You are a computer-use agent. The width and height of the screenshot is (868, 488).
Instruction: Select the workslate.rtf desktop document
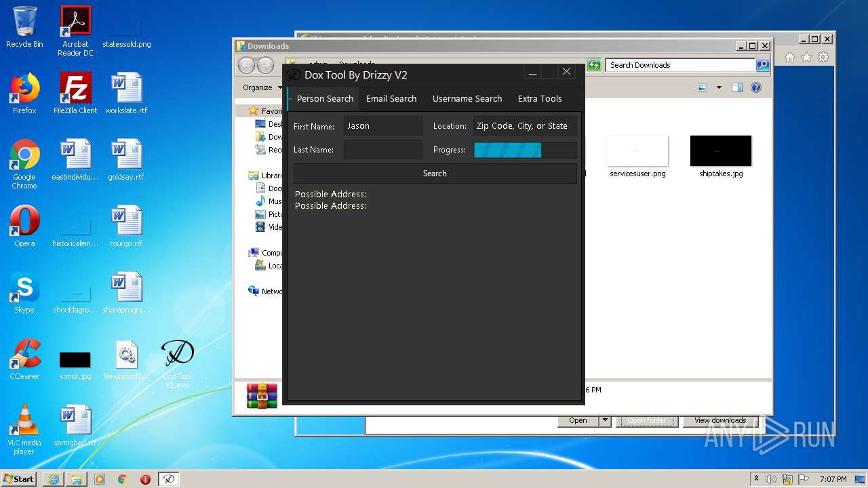126,94
